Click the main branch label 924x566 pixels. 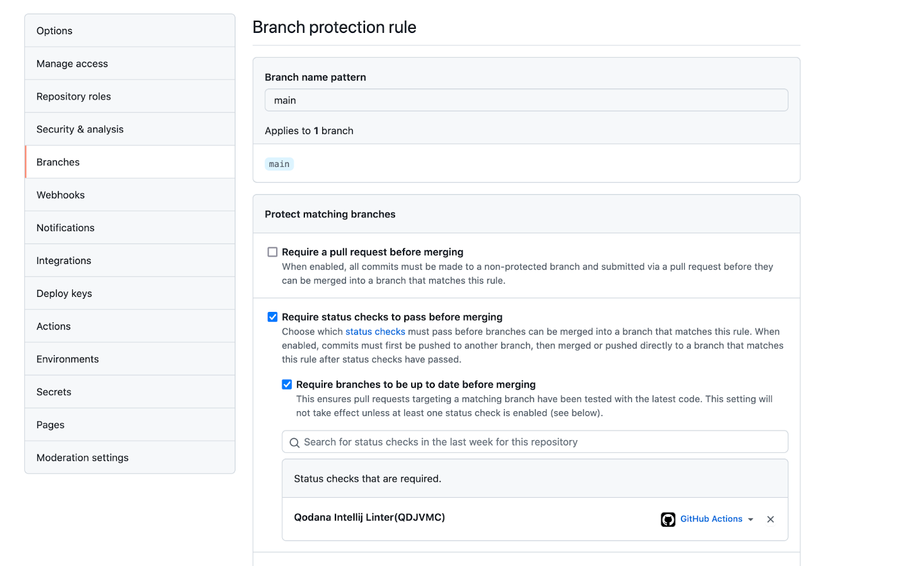click(x=279, y=164)
